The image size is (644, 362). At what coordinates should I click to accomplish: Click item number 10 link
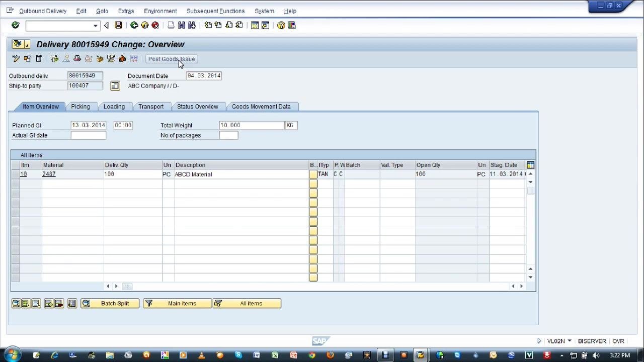click(x=23, y=174)
